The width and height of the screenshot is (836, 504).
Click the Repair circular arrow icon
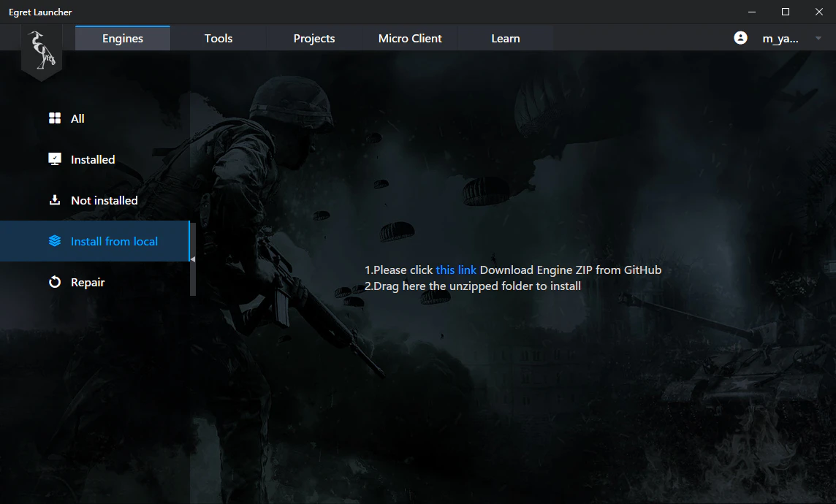pos(55,282)
